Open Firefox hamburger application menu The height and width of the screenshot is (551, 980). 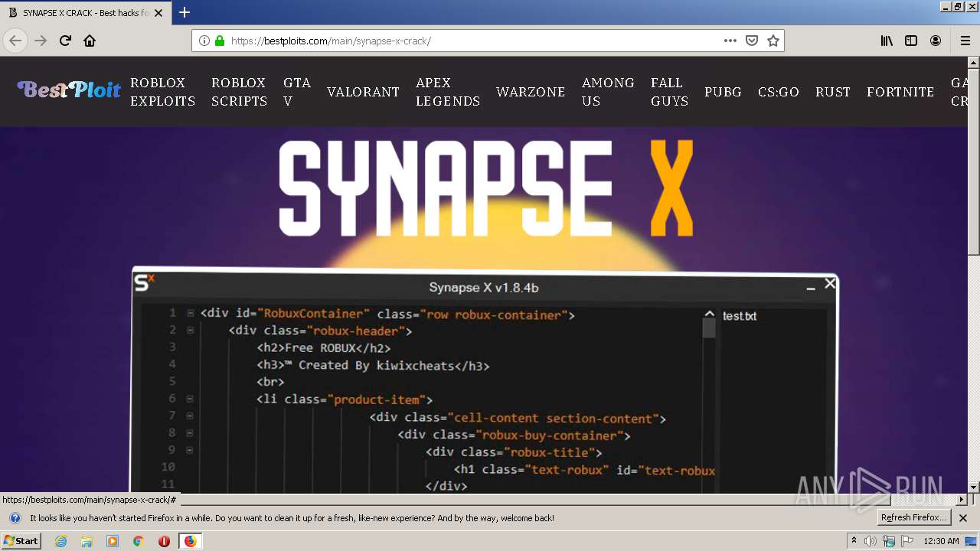point(965,41)
